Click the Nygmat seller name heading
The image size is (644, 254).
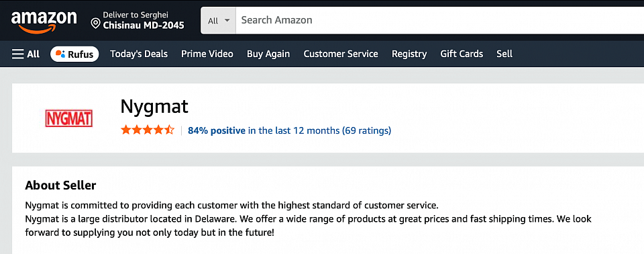click(154, 108)
